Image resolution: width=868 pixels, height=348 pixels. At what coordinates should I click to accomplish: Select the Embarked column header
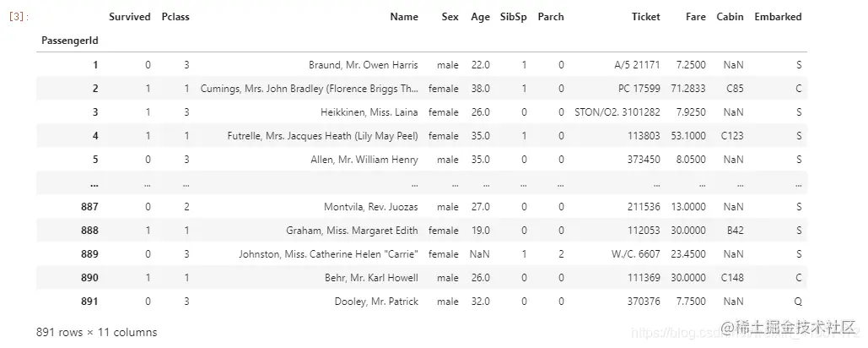click(778, 17)
